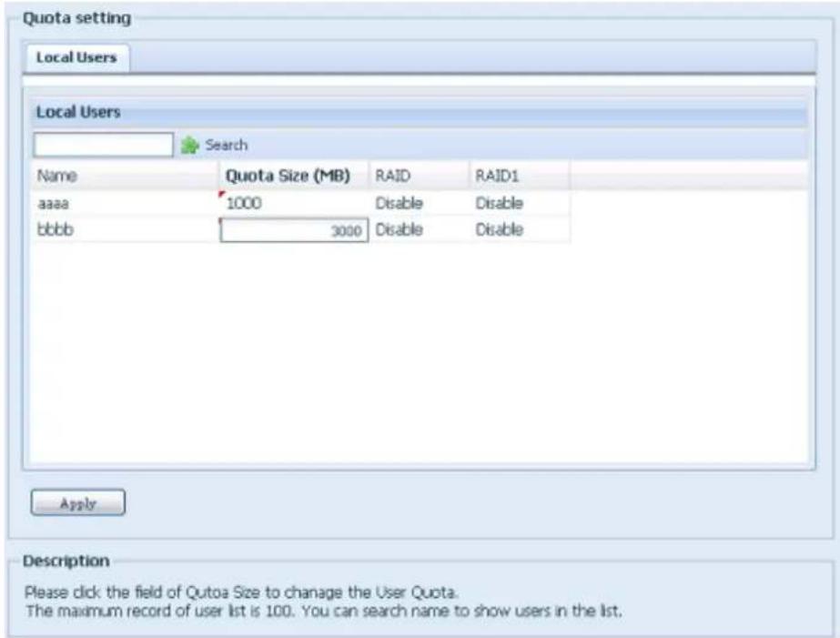Click the RAID column header
This screenshot has height=638, width=840.
(x=420, y=176)
